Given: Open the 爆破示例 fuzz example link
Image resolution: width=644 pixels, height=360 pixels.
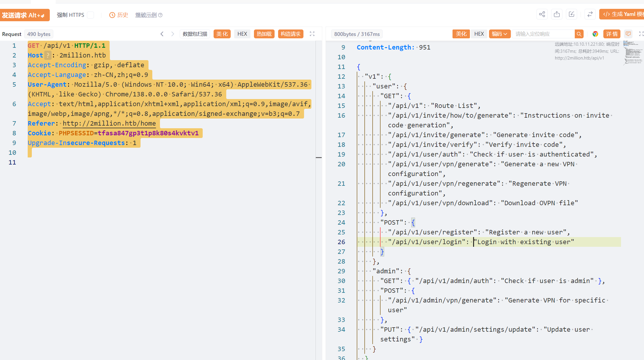Looking at the screenshot, I should click(x=146, y=15).
